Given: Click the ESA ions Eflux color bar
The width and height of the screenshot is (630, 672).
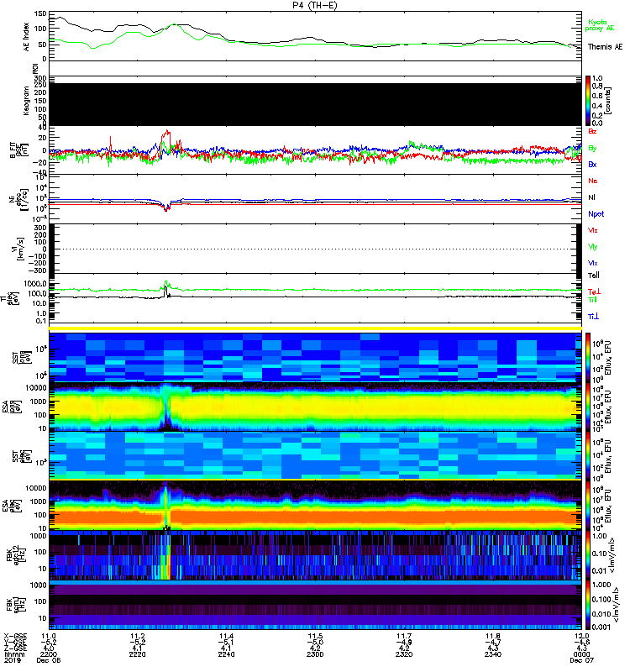Looking at the screenshot, I should [587, 407].
